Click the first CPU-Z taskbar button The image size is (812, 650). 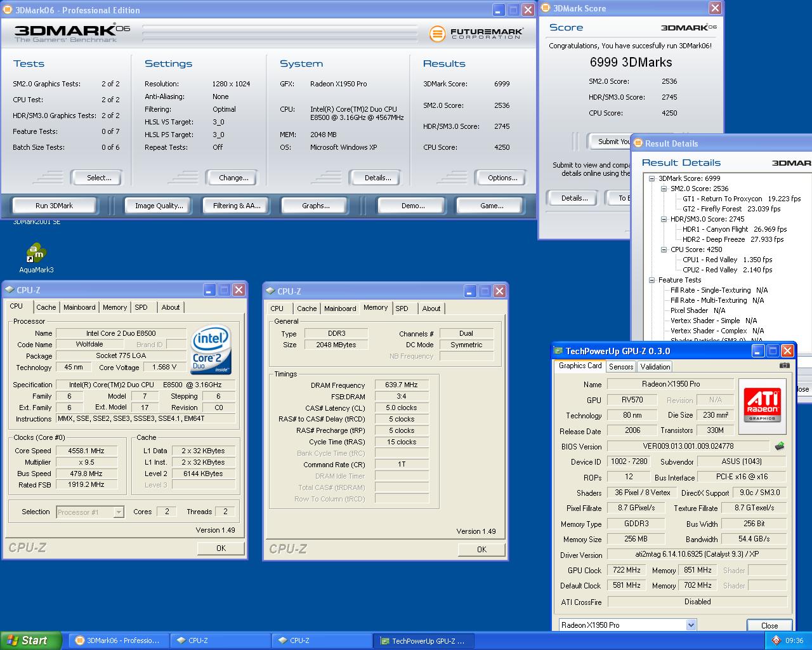coord(221,640)
